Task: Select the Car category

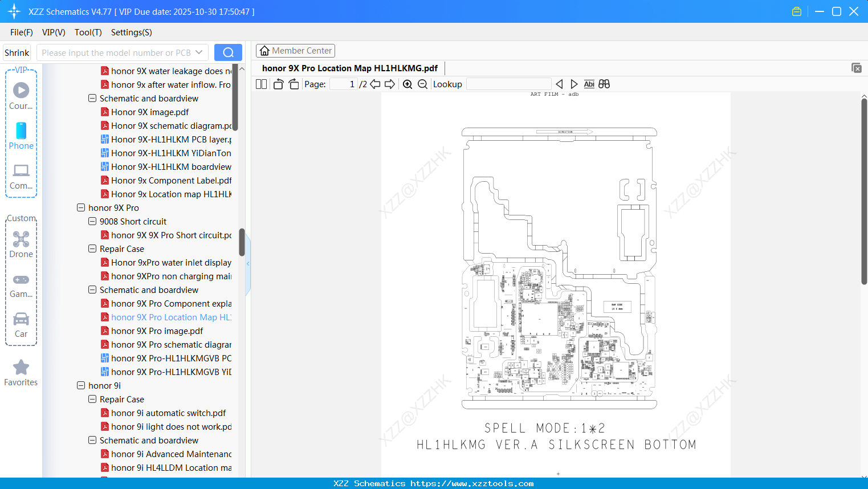Action: point(21,325)
